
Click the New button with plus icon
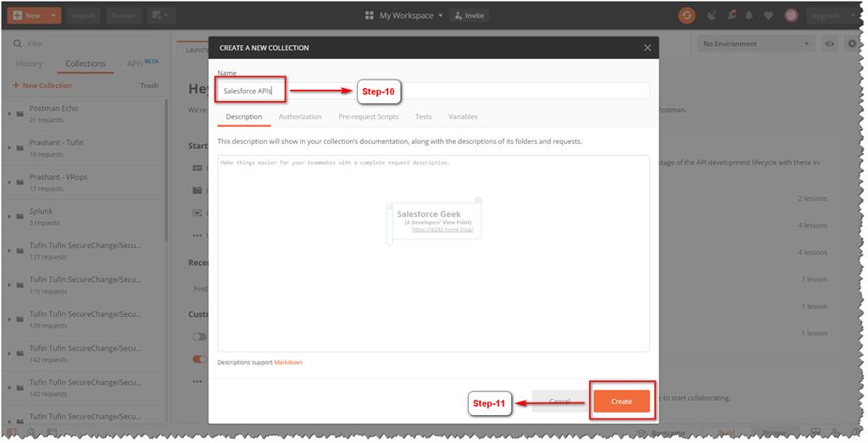[26, 15]
